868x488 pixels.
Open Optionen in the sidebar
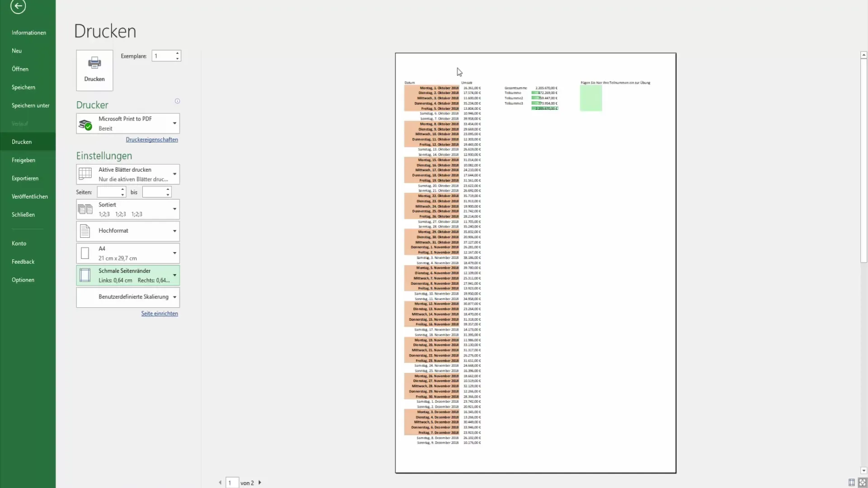pos(28,280)
